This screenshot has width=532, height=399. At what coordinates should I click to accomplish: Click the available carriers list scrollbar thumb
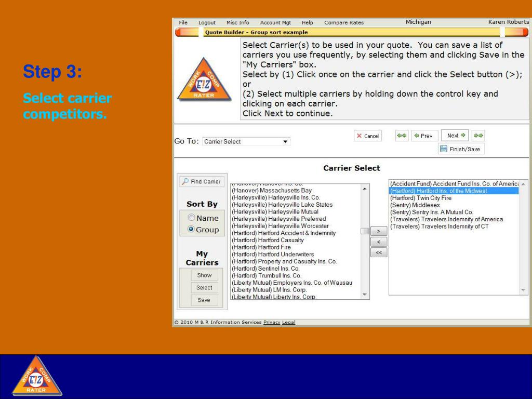click(x=365, y=231)
